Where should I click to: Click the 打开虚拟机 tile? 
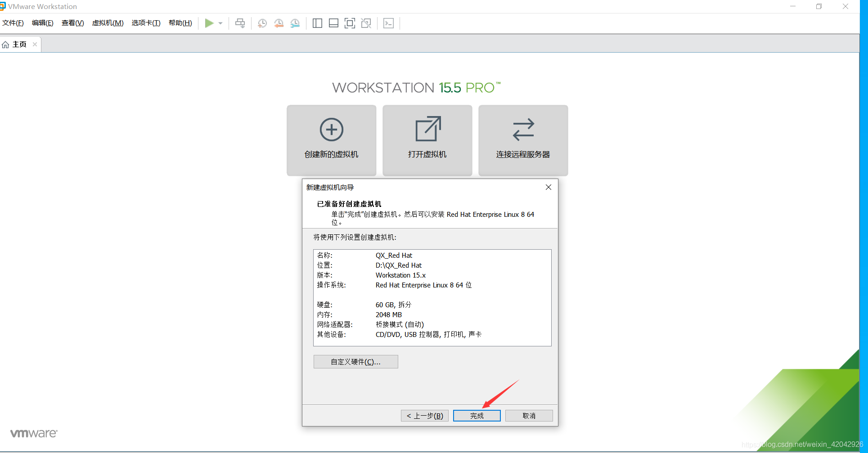coord(427,140)
